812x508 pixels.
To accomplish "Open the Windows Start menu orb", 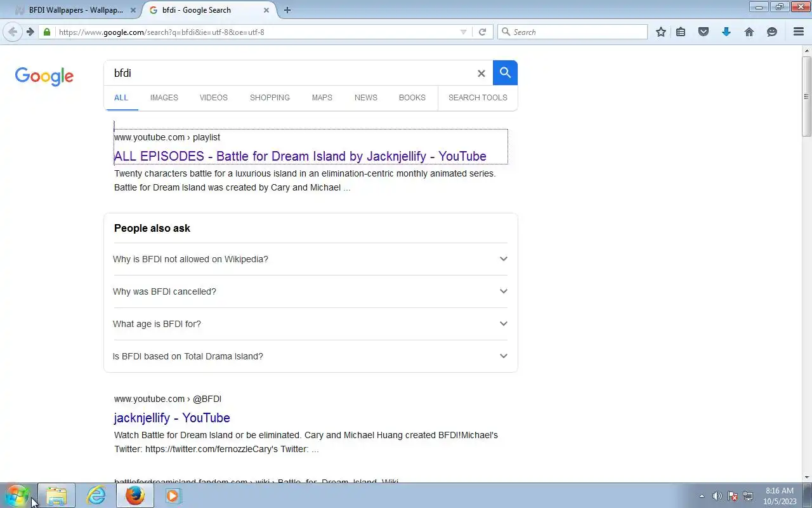I will pyautogui.click(x=16, y=495).
